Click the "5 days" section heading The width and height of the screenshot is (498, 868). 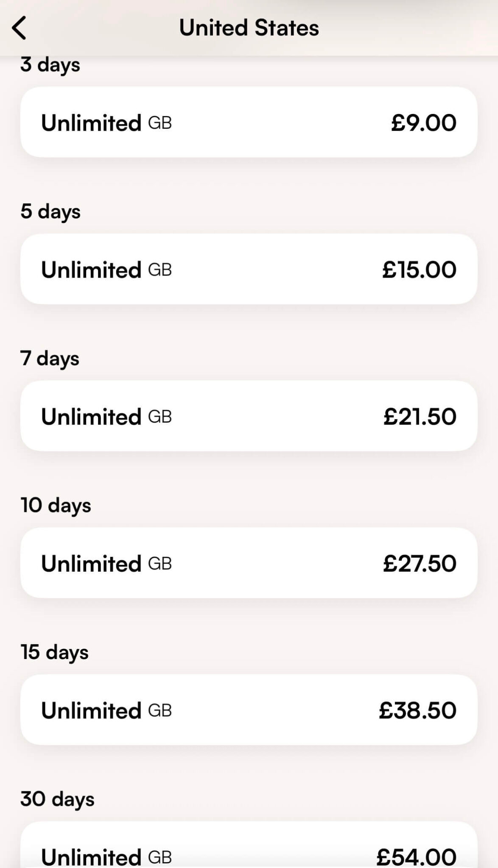click(50, 211)
